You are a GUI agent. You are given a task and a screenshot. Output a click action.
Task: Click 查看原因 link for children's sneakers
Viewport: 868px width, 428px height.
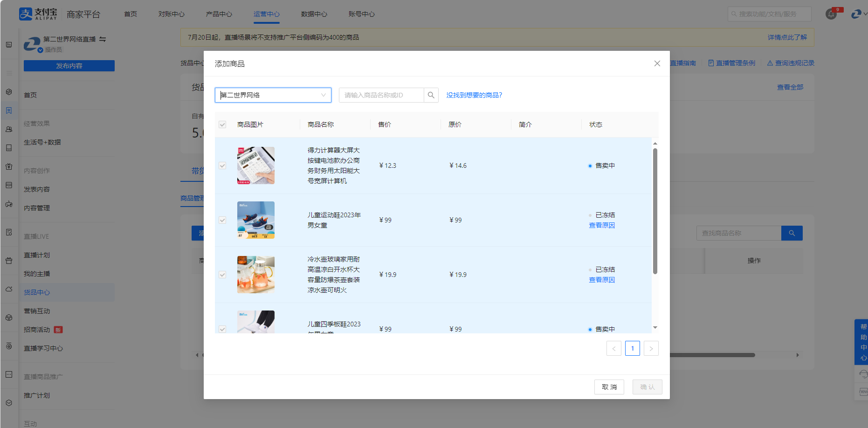tap(601, 225)
